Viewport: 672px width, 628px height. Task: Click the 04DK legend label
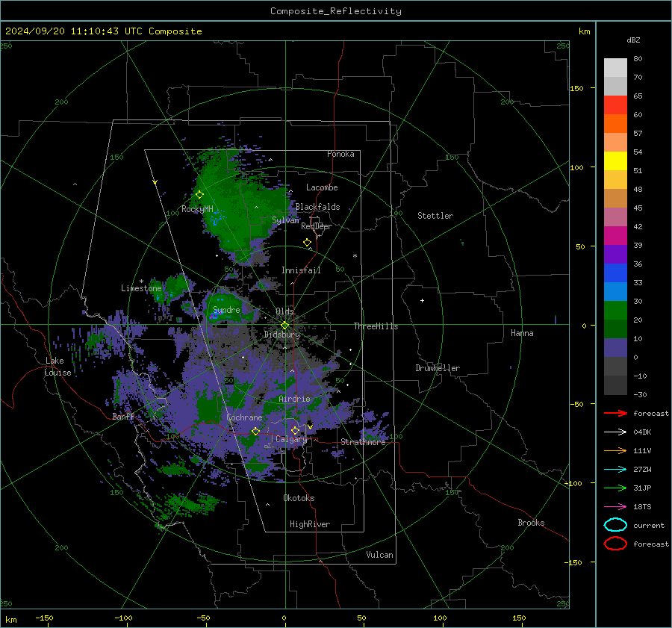click(x=642, y=432)
